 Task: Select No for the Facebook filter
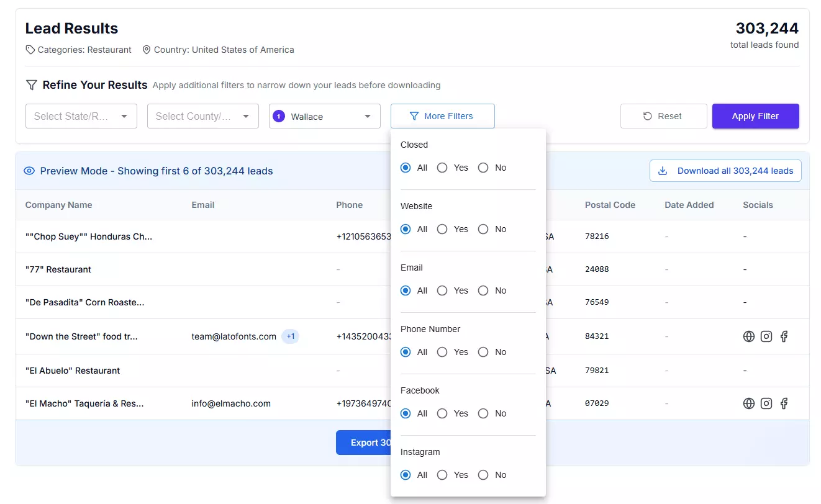[x=483, y=413]
